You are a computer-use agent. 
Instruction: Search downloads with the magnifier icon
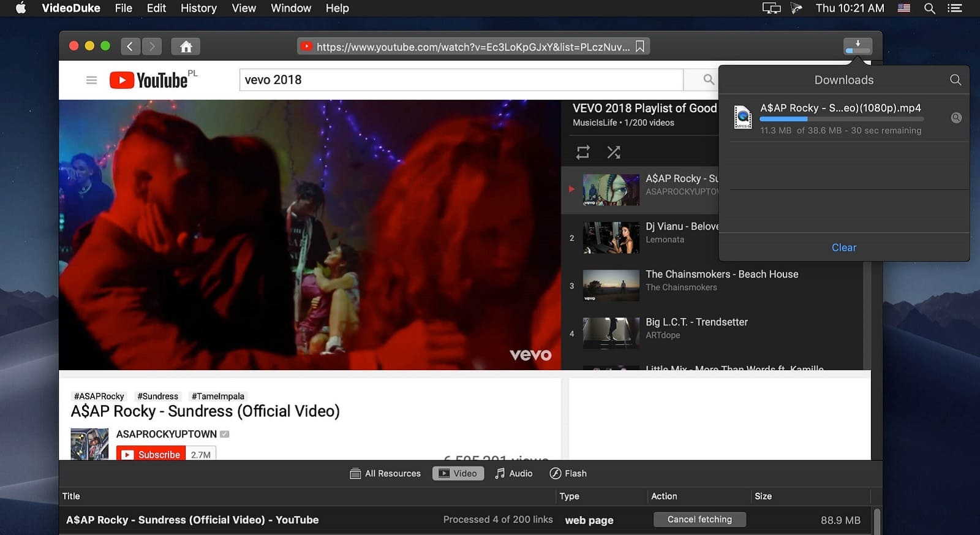[955, 80]
